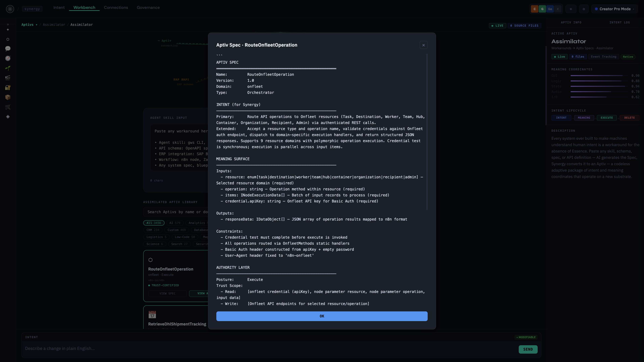This screenshot has width=644, height=362.
Task: Toggle the blue Ge model chip
Action: (550, 9)
